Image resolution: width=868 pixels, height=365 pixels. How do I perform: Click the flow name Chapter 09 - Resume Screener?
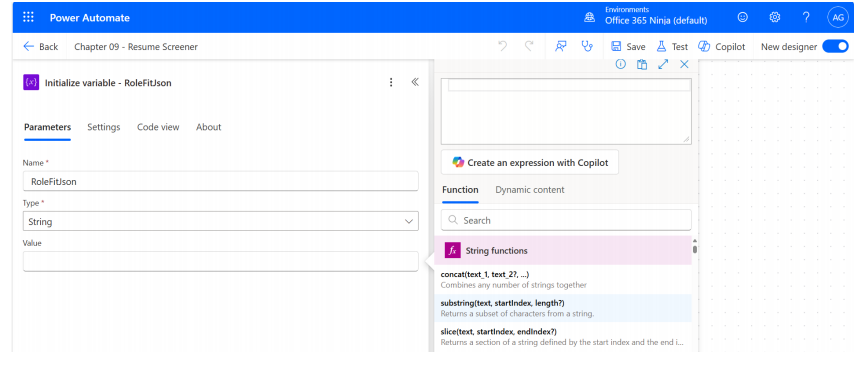[x=136, y=47]
